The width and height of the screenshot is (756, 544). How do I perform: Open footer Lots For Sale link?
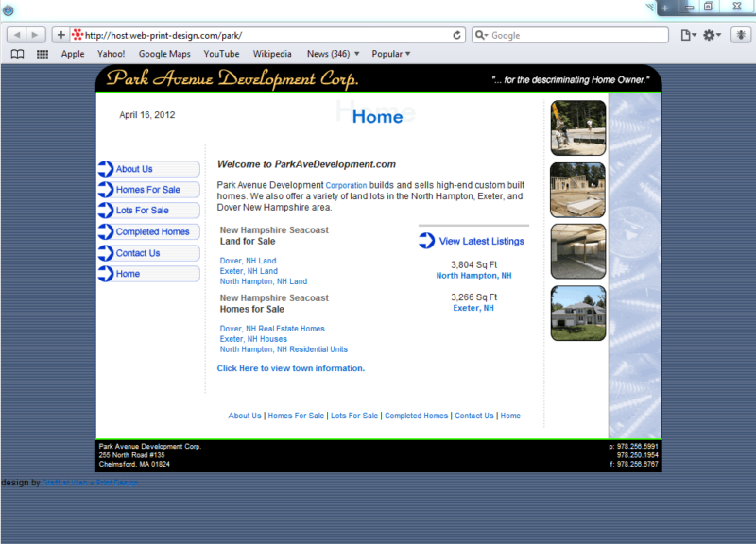pyautogui.click(x=354, y=416)
